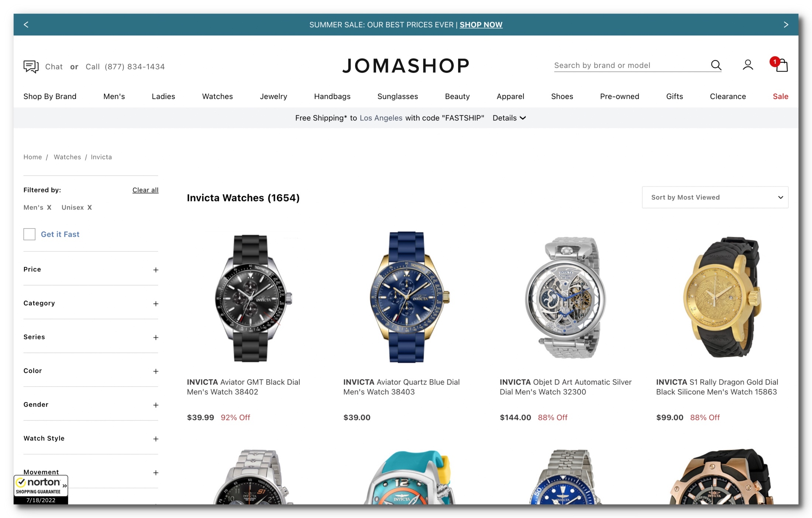Open the Watches navigation menu
812x518 pixels.
(217, 96)
